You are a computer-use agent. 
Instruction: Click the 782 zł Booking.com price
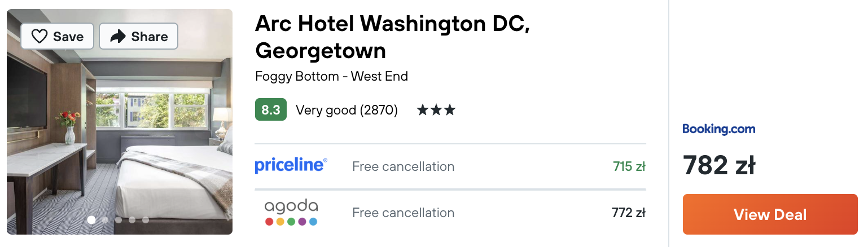[x=719, y=165]
